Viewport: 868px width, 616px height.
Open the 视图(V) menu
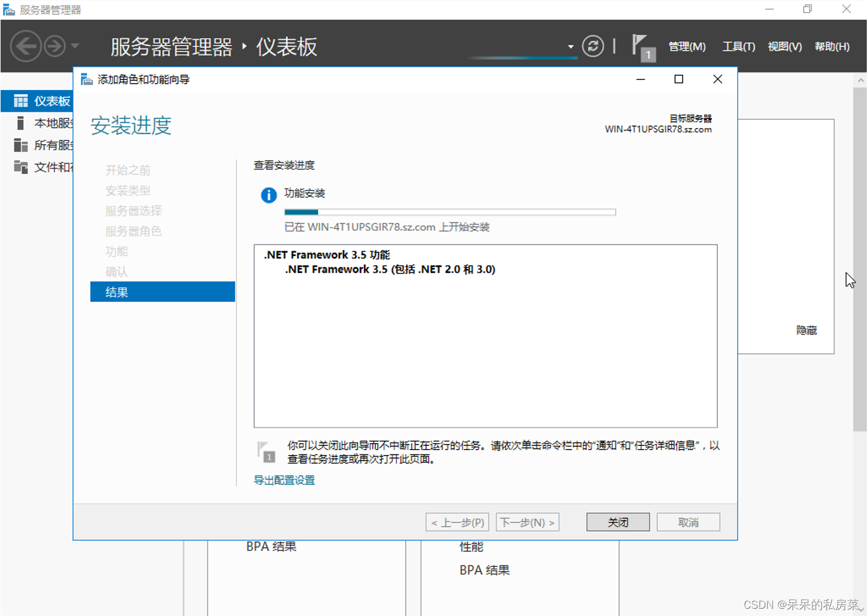tap(785, 47)
